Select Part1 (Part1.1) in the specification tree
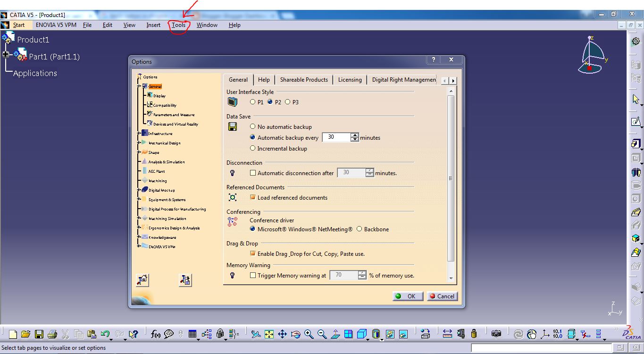644x354 pixels. (x=55, y=56)
